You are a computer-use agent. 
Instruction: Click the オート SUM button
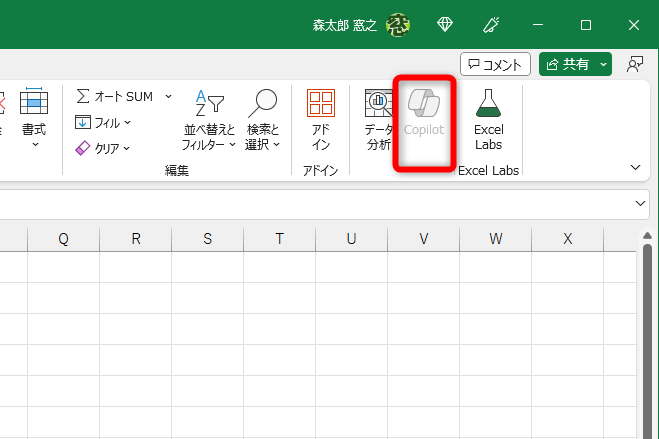[114, 96]
